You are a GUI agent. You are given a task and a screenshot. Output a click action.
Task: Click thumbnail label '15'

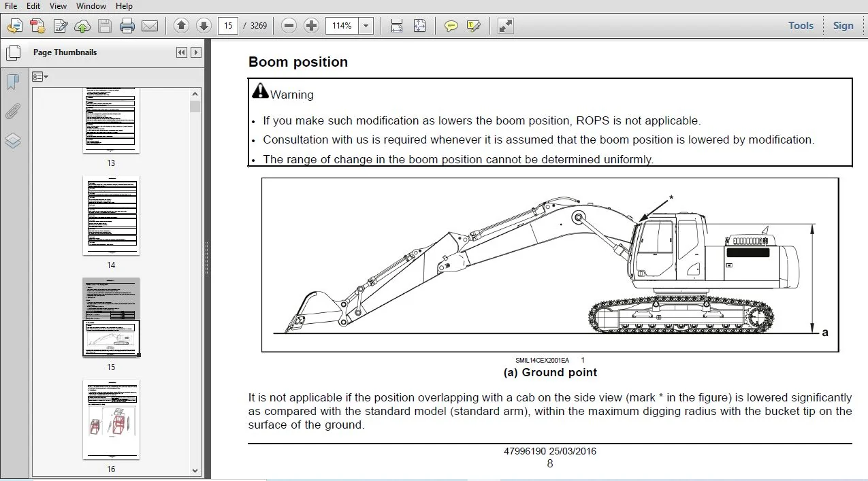click(x=111, y=367)
